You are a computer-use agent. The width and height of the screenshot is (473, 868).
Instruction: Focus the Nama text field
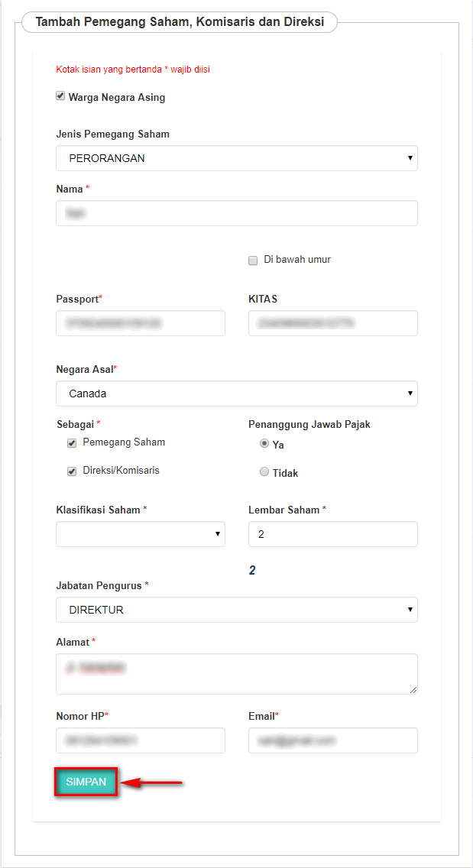click(x=236, y=213)
